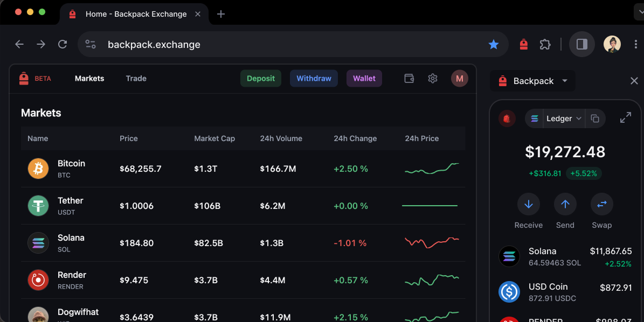Open site information icon in address bar
The width and height of the screenshot is (644, 322).
[91, 44]
